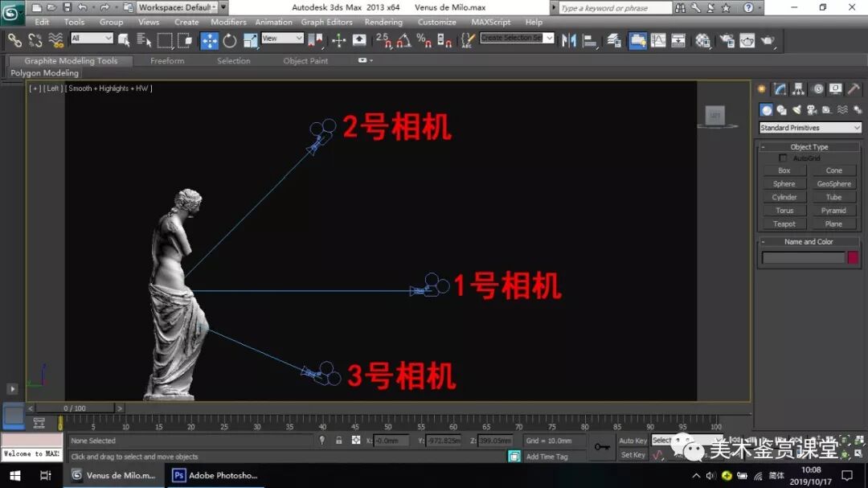
Task: Open the Graph Editors menu
Action: pyautogui.click(x=326, y=23)
